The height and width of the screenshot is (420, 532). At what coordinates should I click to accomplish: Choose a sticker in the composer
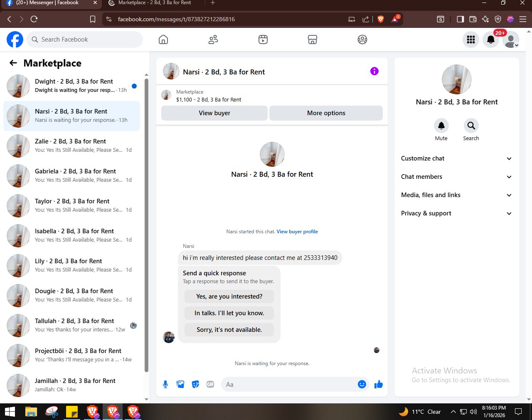195,384
